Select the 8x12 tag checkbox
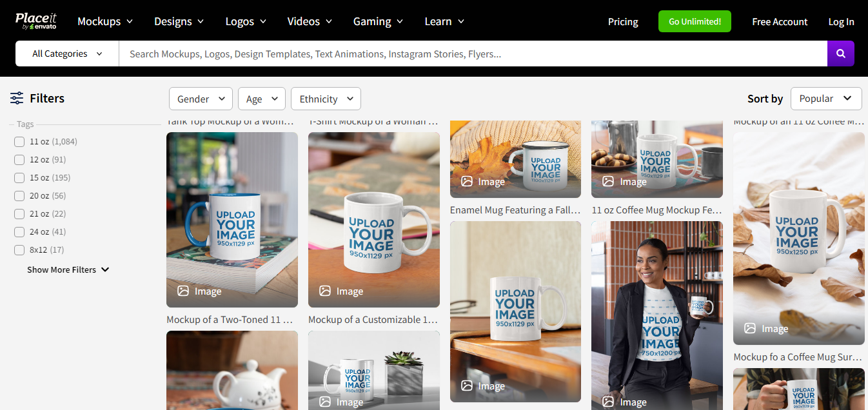The height and width of the screenshot is (410, 868). click(19, 249)
